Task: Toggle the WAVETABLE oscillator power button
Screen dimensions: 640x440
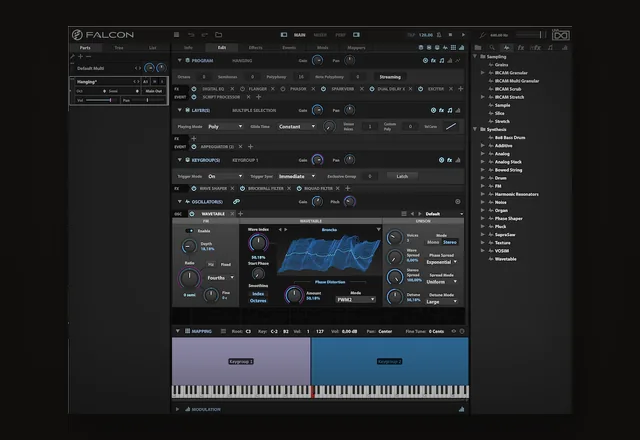Action: (x=192, y=213)
